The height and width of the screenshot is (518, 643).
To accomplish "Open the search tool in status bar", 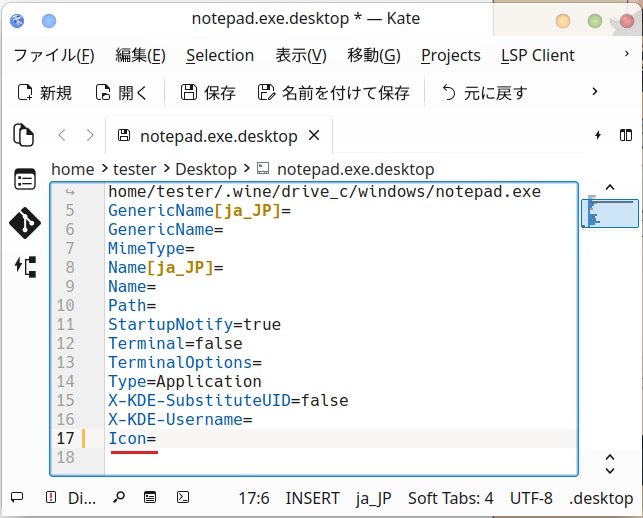I will [x=119, y=497].
